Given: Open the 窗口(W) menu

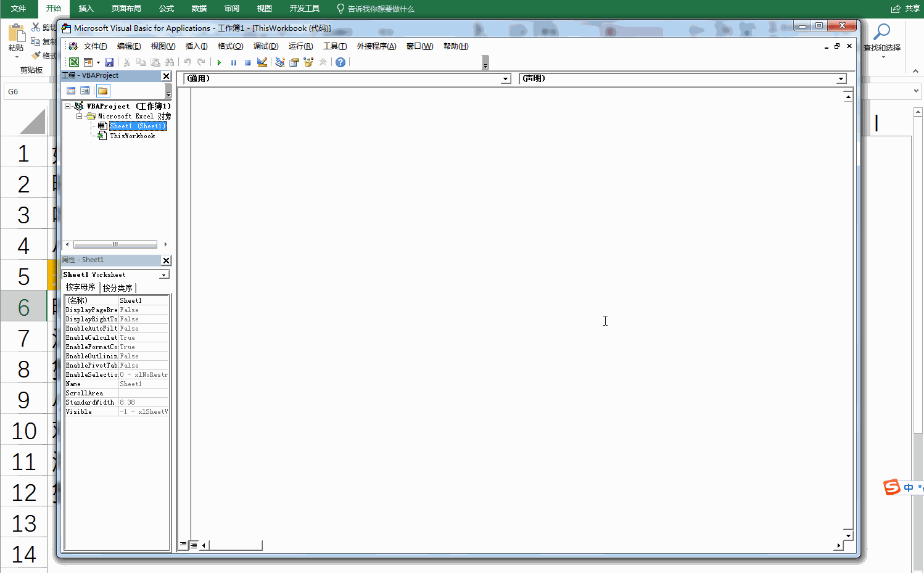Looking at the screenshot, I should tap(420, 46).
